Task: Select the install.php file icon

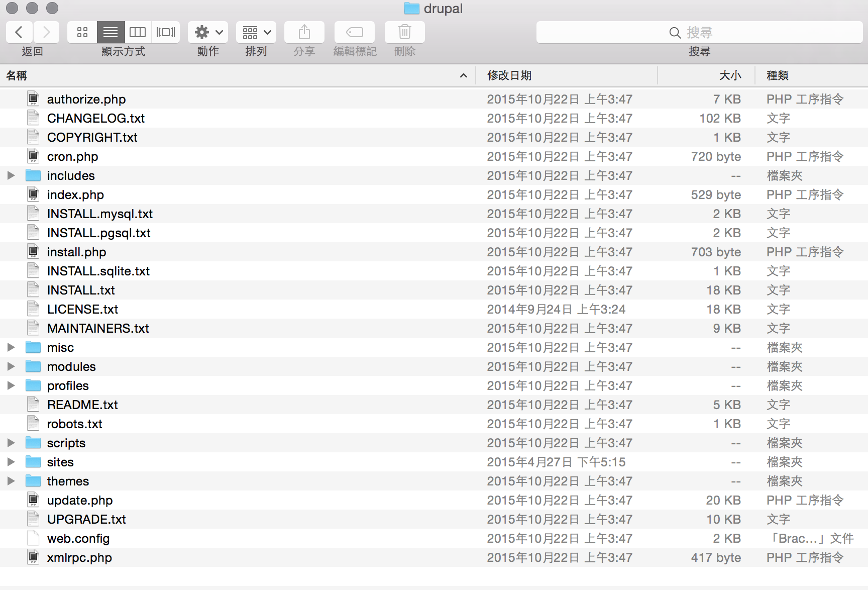Action: [33, 252]
